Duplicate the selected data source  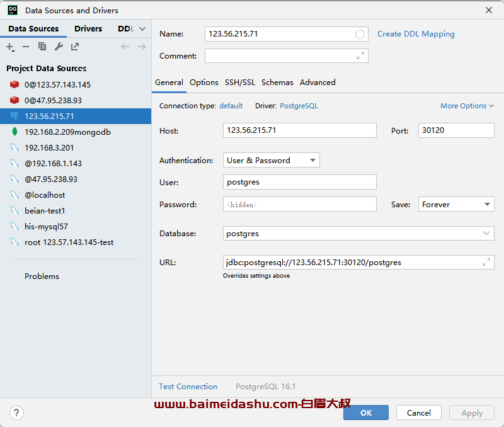tap(42, 47)
